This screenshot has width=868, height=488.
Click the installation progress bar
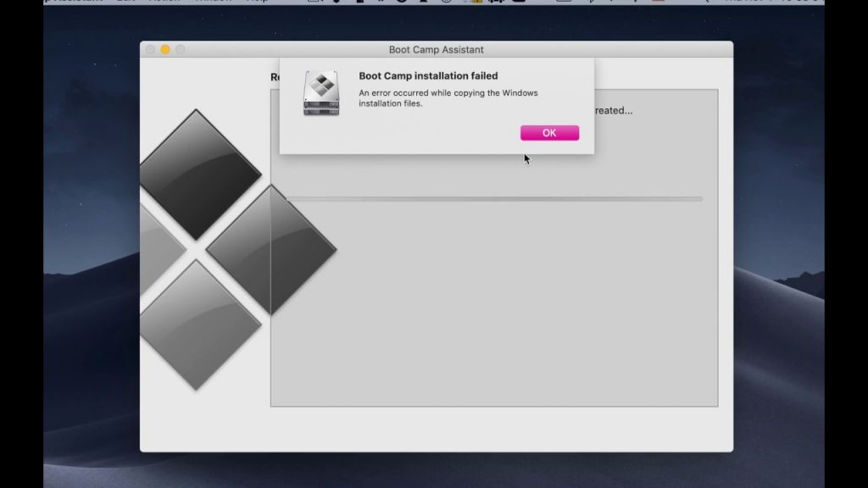[x=493, y=199]
